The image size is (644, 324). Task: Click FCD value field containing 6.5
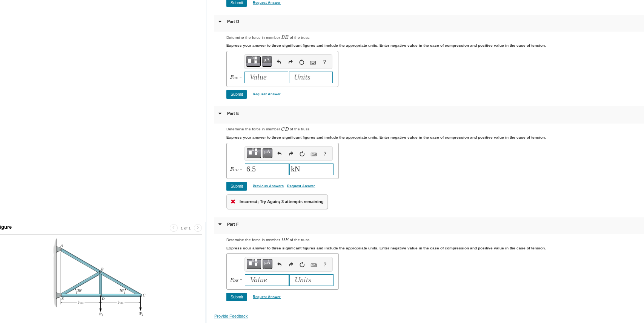(x=267, y=169)
